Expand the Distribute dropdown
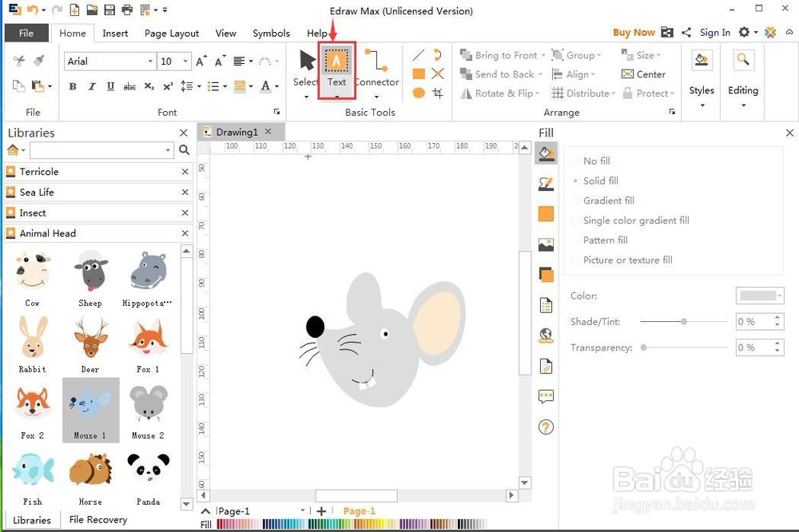799x532 pixels. click(614, 93)
